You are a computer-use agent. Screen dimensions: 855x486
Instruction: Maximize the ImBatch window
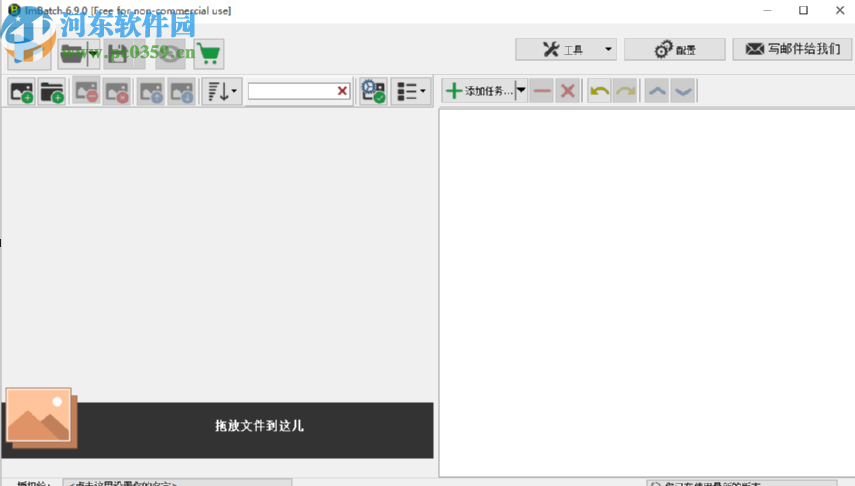click(x=803, y=10)
